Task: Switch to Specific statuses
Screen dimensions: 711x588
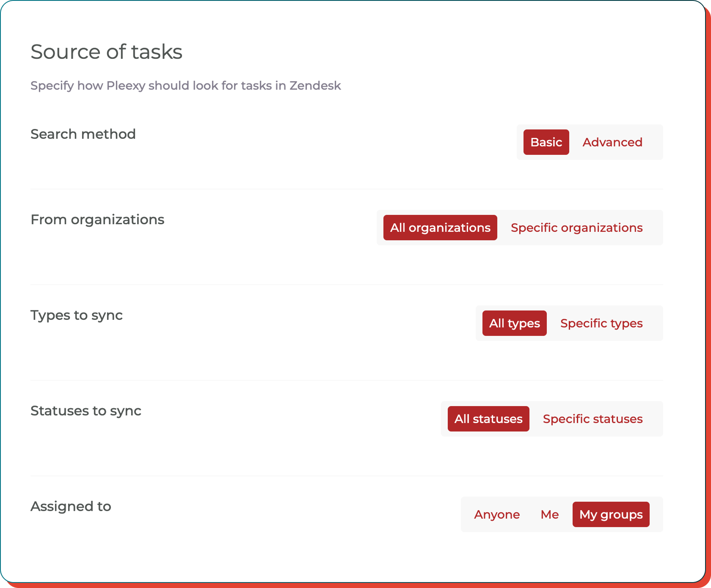Action: (x=592, y=419)
